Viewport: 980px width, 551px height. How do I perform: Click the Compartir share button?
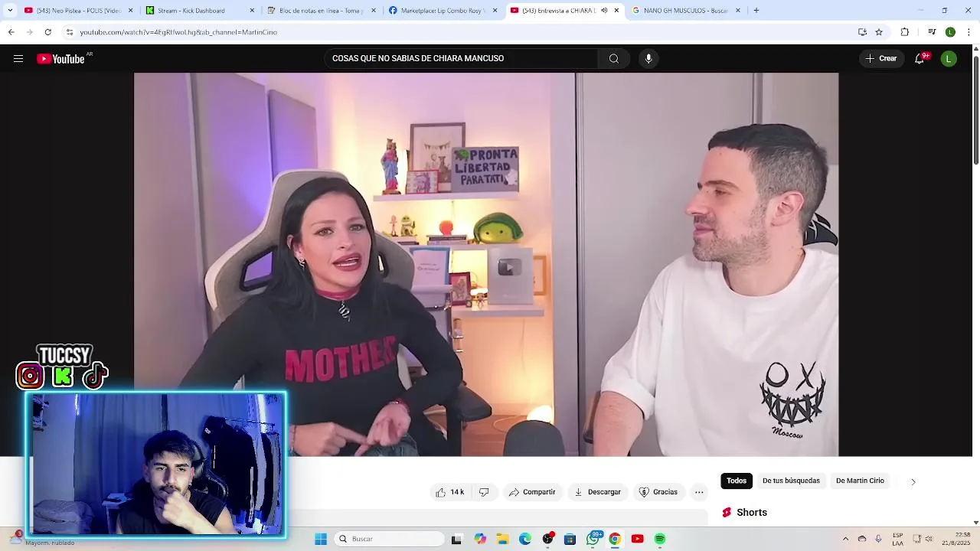[532, 492]
